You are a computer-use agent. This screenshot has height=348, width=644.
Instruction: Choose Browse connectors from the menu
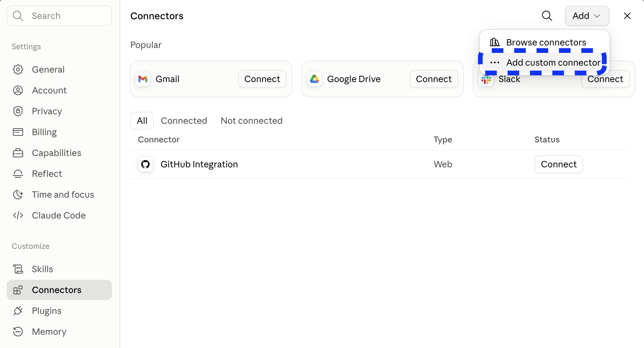[x=545, y=42]
